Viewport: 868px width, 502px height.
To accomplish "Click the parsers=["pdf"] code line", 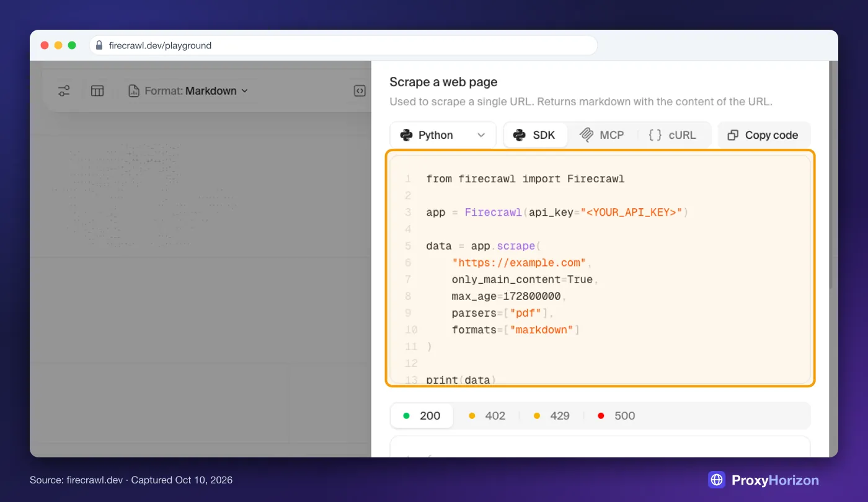I will (503, 313).
